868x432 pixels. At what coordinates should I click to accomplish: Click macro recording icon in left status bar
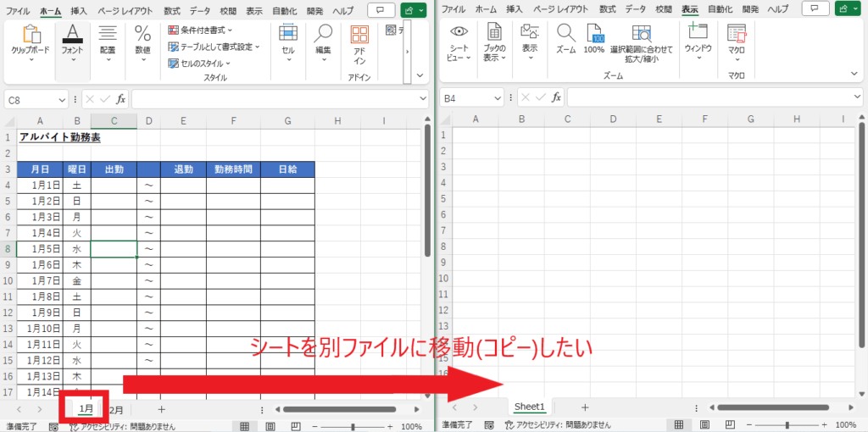pyautogui.click(x=54, y=427)
